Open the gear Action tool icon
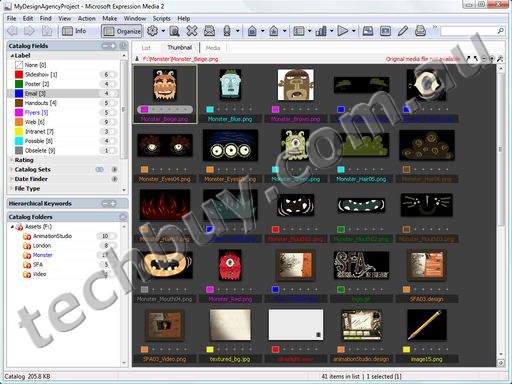The height and width of the screenshot is (384, 512). [152, 31]
